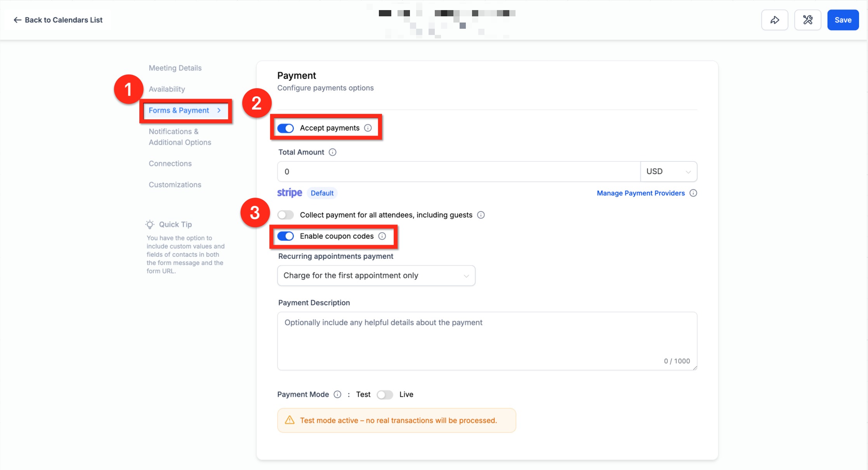The height and width of the screenshot is (470, 868).
Task: Open the USD currency dropdown
Action: (x=668, y=172)
